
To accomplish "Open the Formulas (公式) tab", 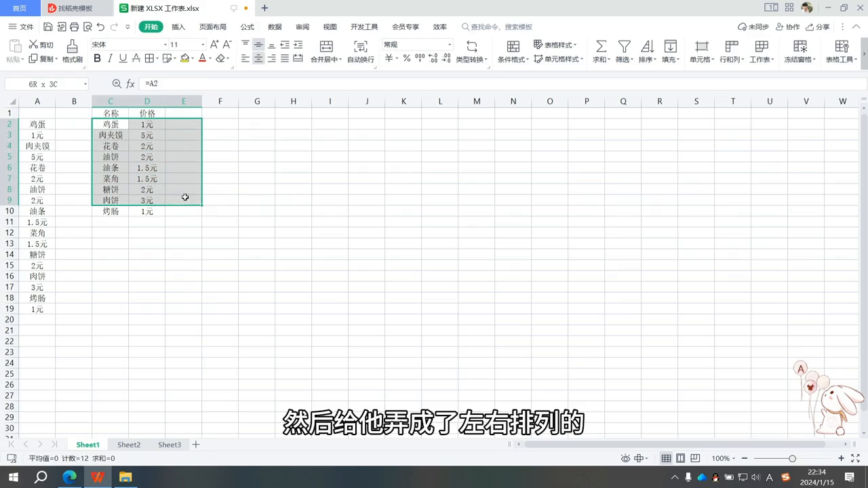I will 248,27.
